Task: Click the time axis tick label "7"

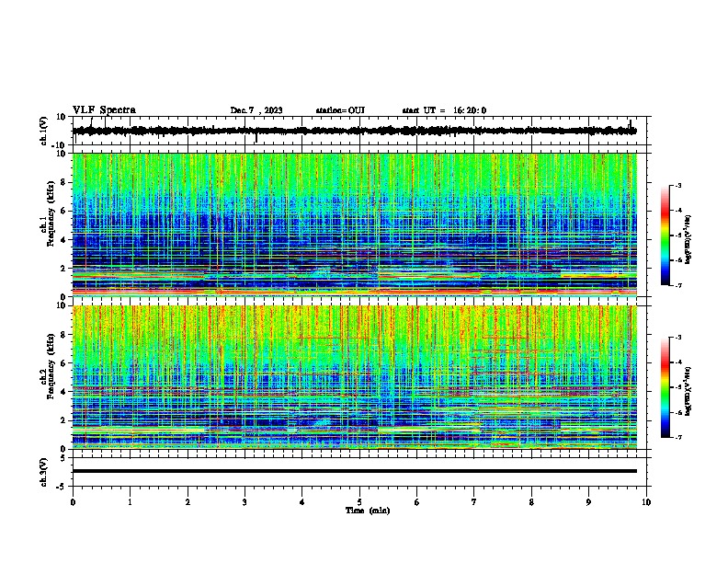Action: click(474, 502)
